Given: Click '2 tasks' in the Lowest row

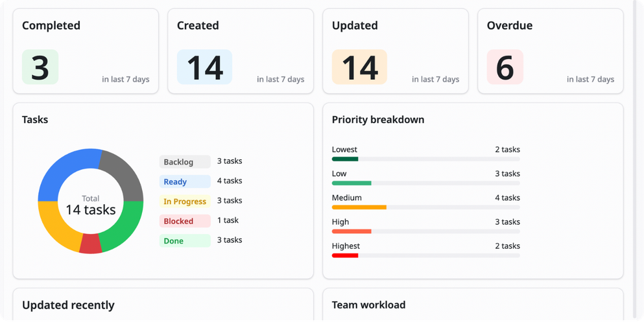Looking at the screenshot, I should pyautogui.click(x=507, y=150).
